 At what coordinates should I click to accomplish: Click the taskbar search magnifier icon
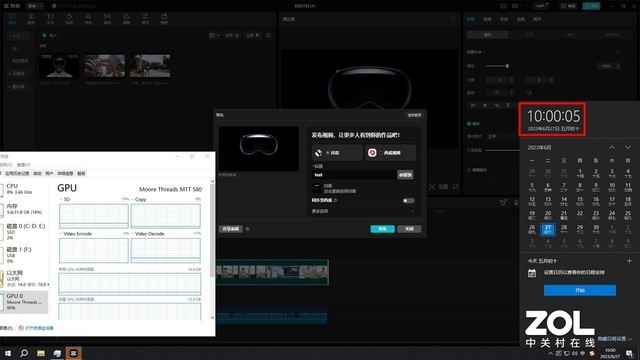[x=24, y=353]
